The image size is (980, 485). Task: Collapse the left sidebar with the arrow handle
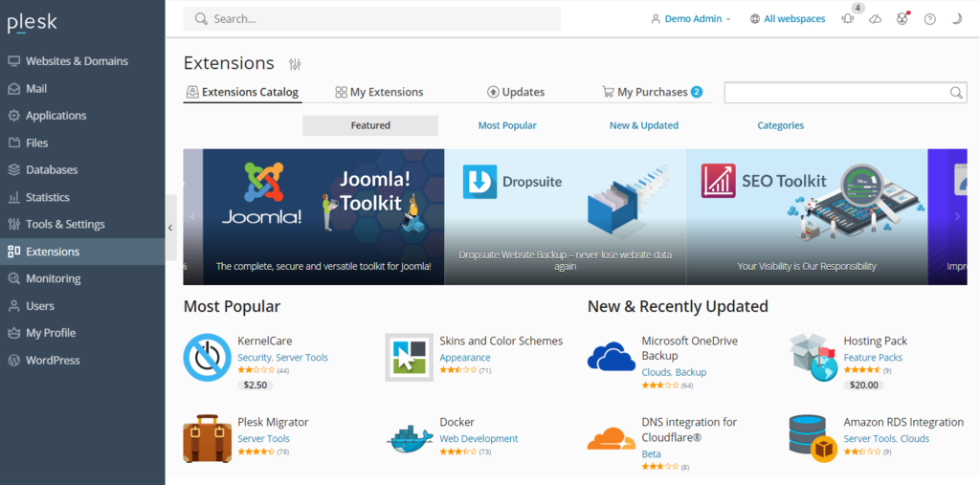tap(170, 228)
